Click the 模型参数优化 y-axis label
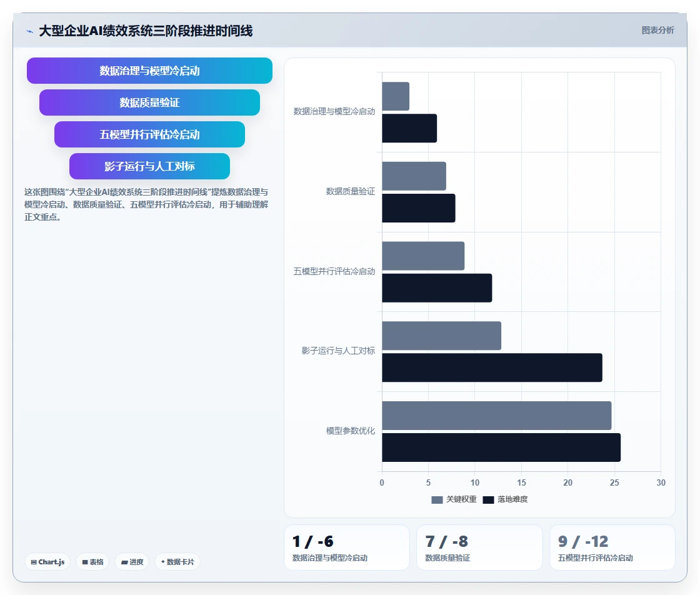The width and height of the screenshot is (700, 595). pyautogui.click(x=351, y=431)
